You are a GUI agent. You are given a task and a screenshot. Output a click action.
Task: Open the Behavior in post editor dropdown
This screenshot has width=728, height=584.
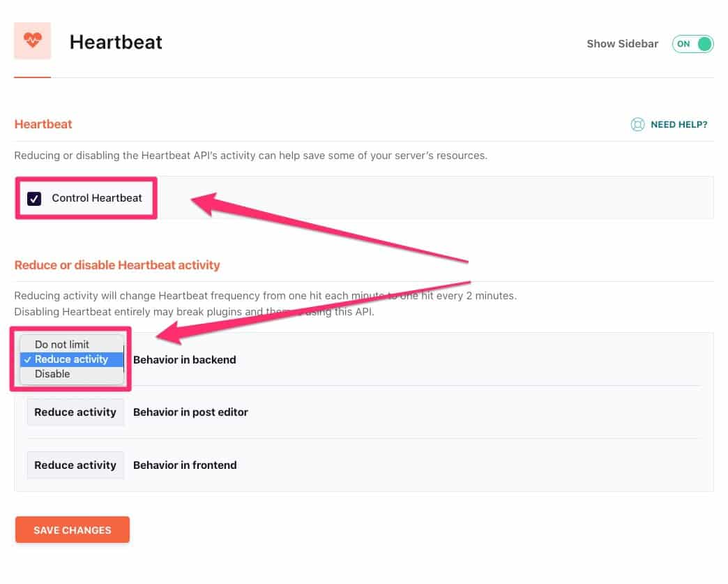[x=75, y=412]
